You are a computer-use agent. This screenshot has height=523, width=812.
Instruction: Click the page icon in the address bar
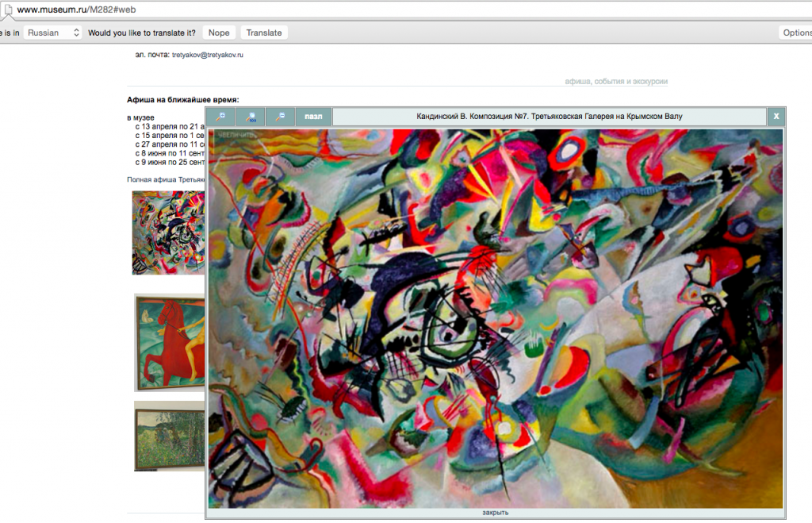8,10
